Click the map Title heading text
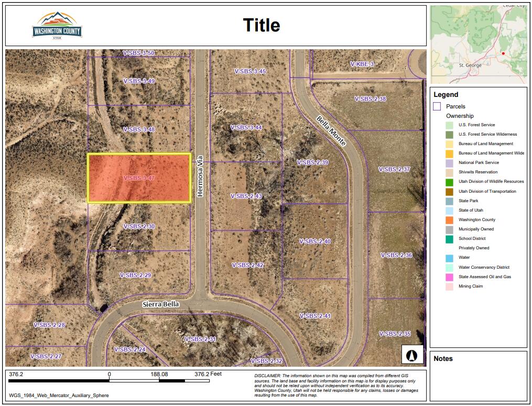532x406 pixels. (x=261, y=25)
